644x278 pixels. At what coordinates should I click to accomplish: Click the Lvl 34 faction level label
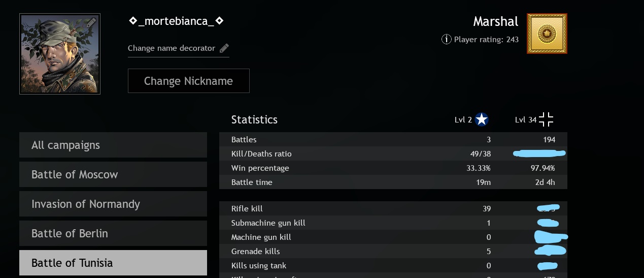coord(525,120)
